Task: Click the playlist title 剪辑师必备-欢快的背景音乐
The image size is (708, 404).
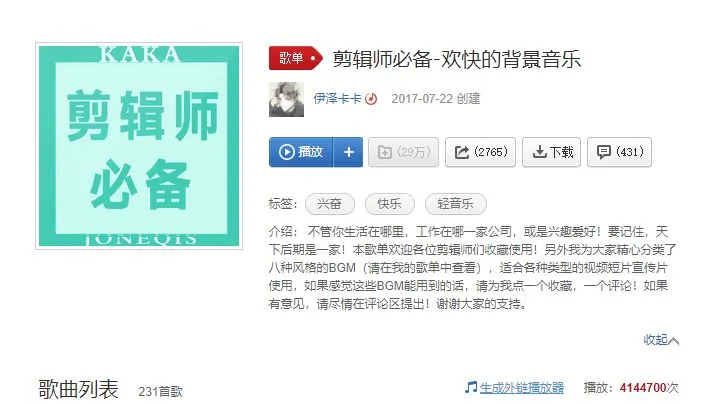Action: coord(456,59)
